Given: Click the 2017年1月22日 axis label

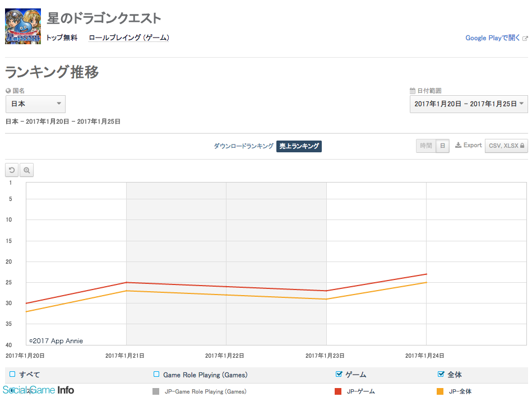Looking at the screenshot, I should point(225,356).
